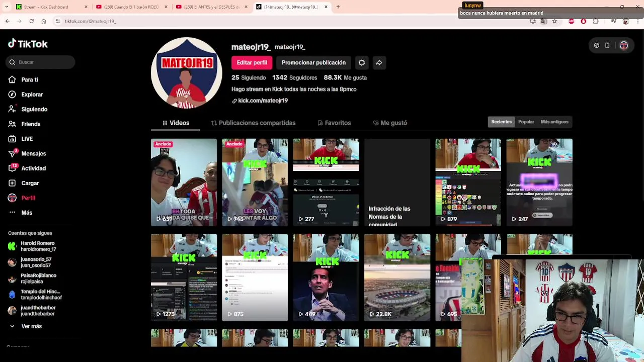The height and width of the screenshot is (362, 644).
Task: Open video with 247 views
Action: pyautogui.click(x=539, y=182)
